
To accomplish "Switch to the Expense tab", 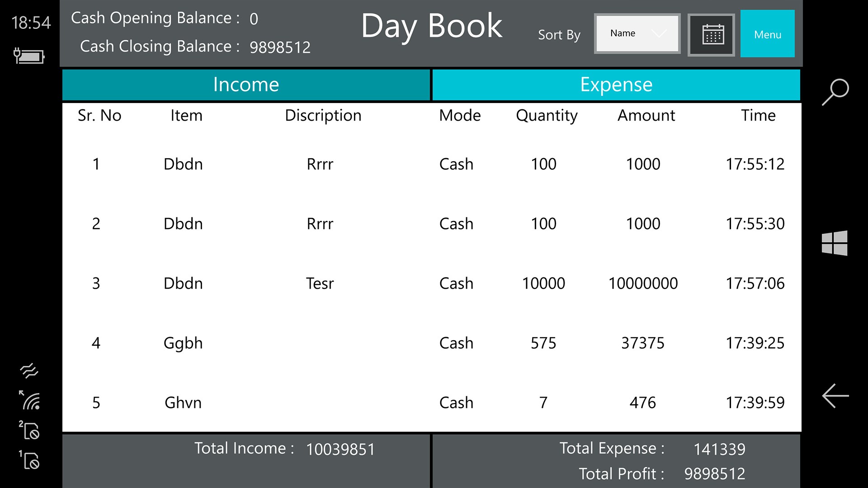I will pos(616,84).
